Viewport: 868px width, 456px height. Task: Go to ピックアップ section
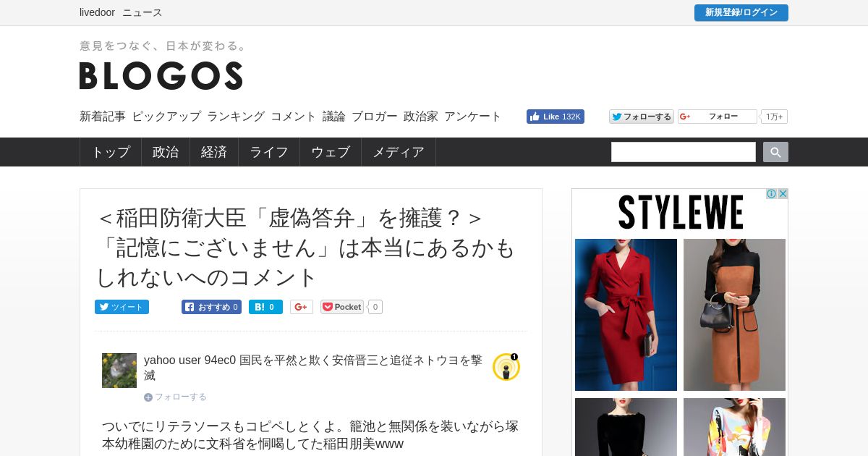click(166, 117)
